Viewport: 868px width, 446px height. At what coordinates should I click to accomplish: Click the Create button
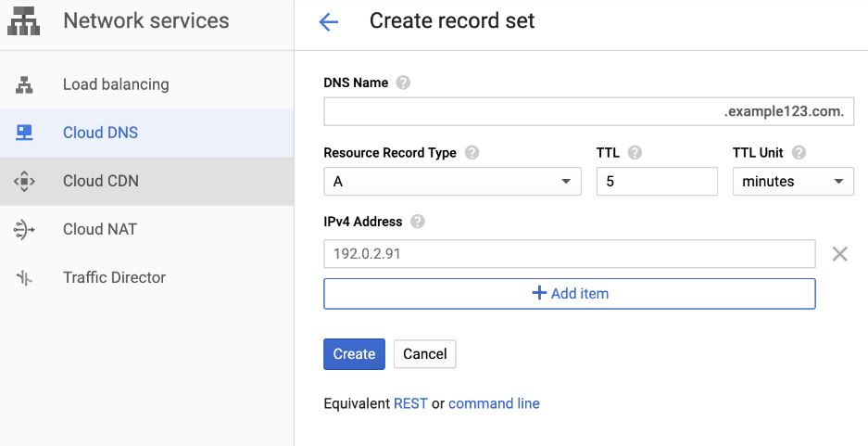point(354,354)
